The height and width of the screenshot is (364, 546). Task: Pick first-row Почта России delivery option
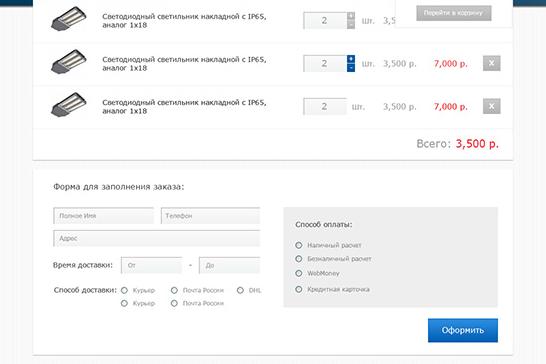[x=174, y=290]
